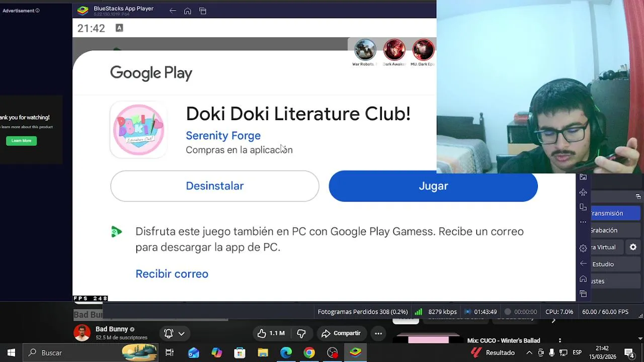This screenshot has width=644, height=362.
Task: Open File Explorer from the taskbar
Action: [263, 353]
